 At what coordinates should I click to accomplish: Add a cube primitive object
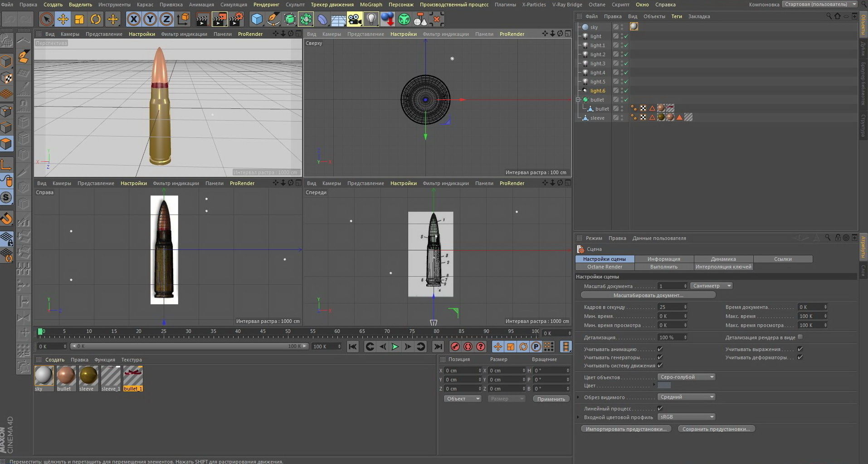(x=257, y=19)
